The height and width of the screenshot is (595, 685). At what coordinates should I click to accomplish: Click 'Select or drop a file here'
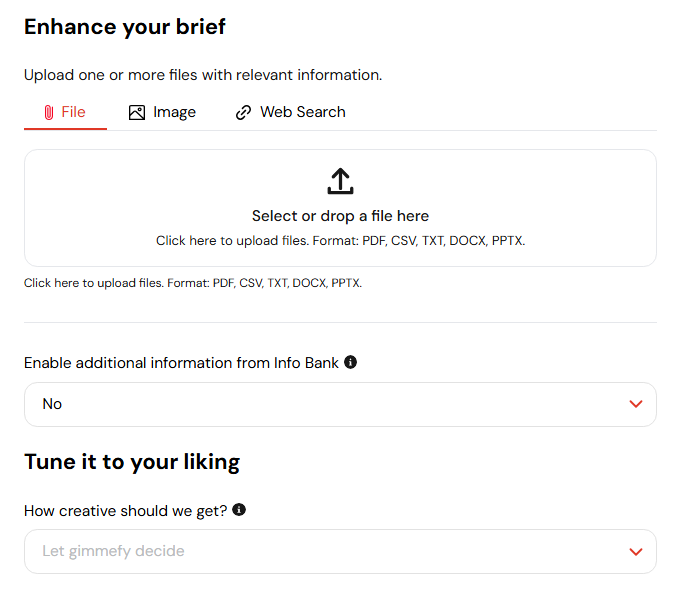pyautogui.click(x=340, y=216)
